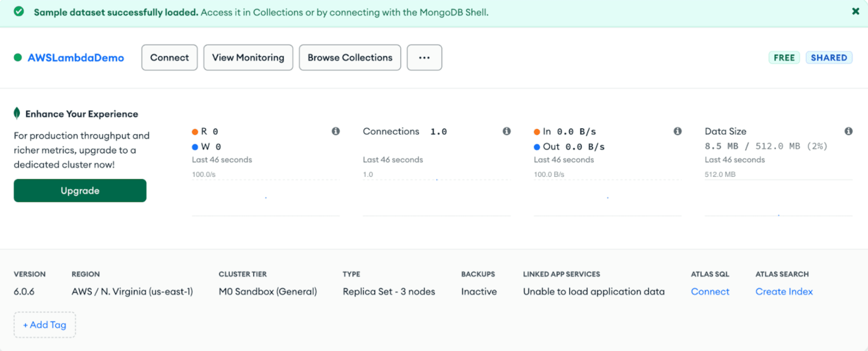Click the SHARED cluster badge
The height and width of the screenshot is (351, 868).
[x=829, y=57]
